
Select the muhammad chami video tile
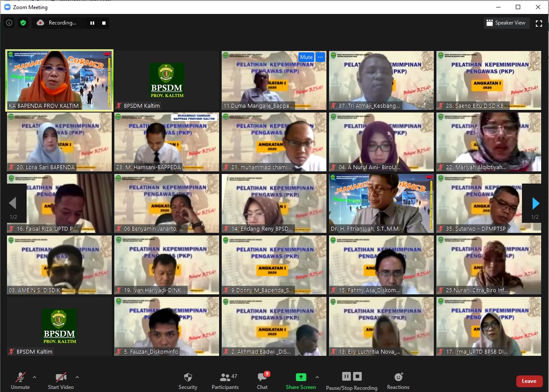(x=274, y=142)
